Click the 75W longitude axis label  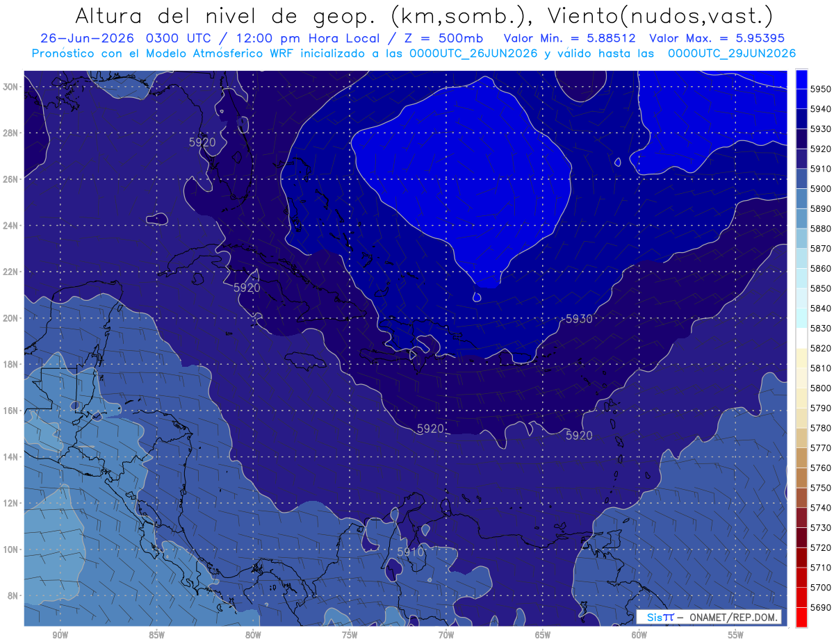[x=350, y=635]
